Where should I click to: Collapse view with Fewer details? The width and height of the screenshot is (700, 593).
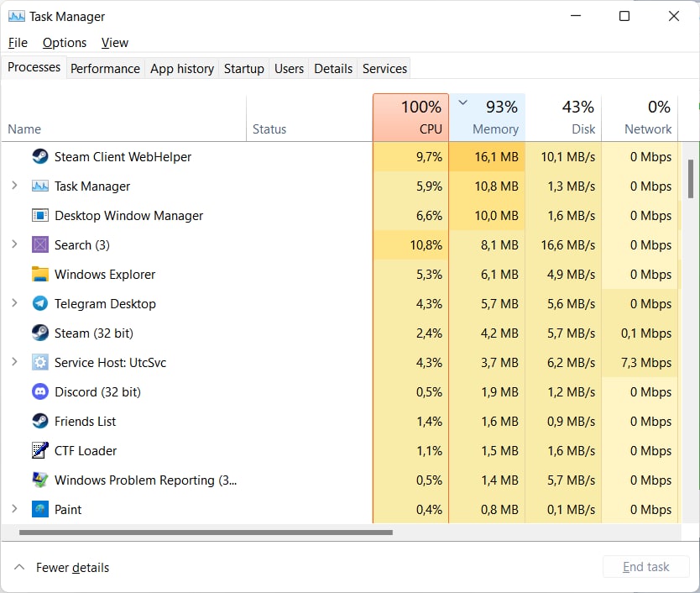point(61,568)
